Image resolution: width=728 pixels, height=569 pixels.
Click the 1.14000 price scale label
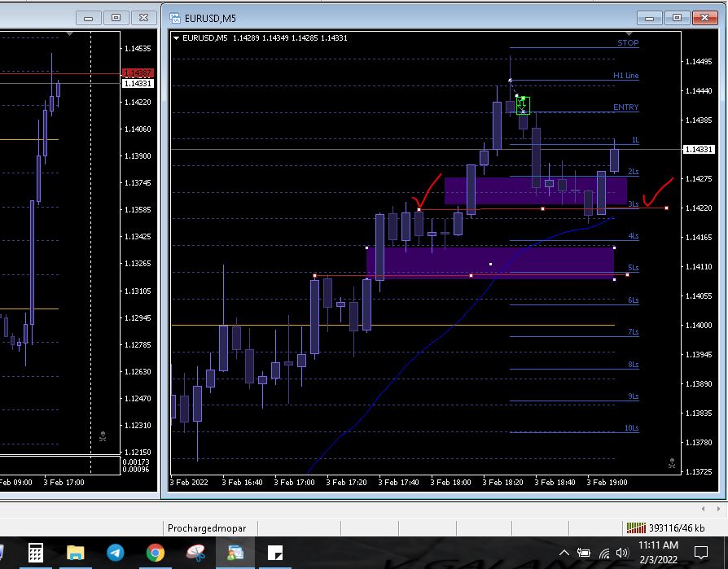(x=699, y=325)
